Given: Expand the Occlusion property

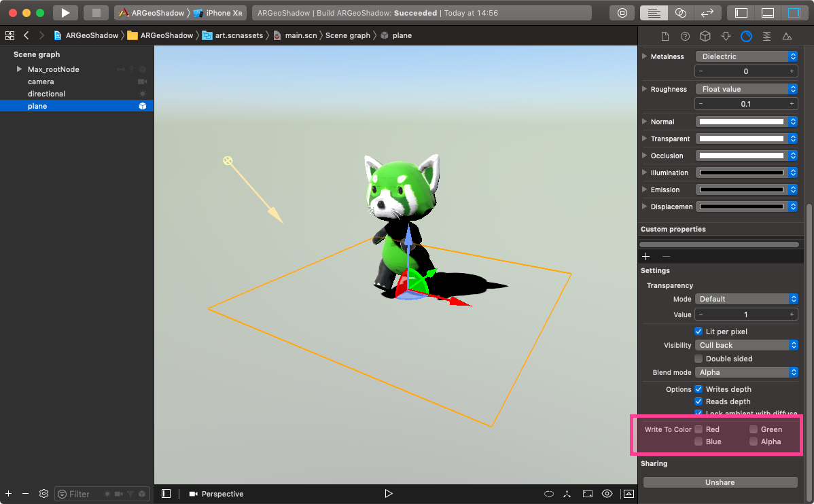Looking at the screenshot, I should coord(644,155).
